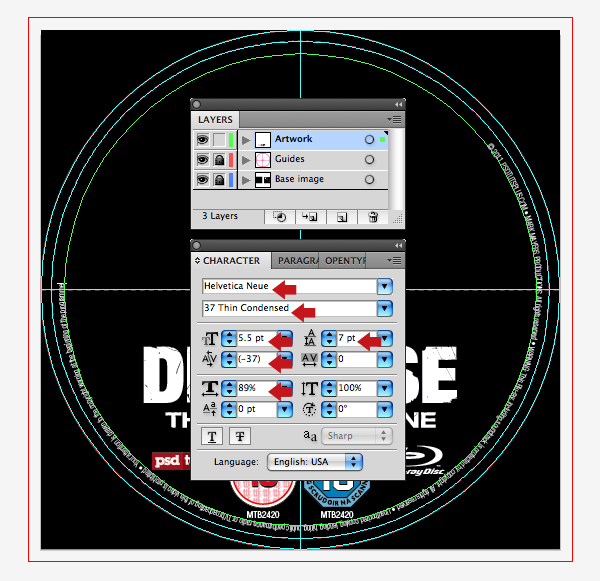Image resolution: width=600 pixels, height=581 pixels.
Task: Click the leading icon beside 7 pt
Action: pos(310,338)
